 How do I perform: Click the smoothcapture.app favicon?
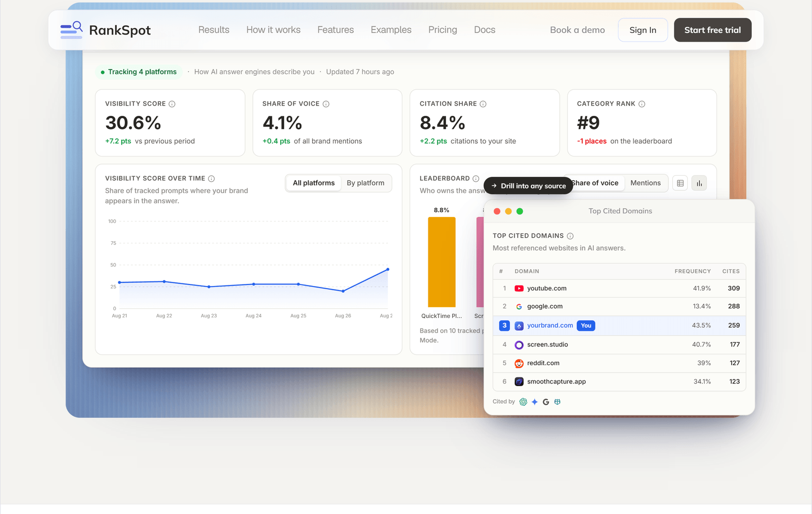(x=519, y=382)
